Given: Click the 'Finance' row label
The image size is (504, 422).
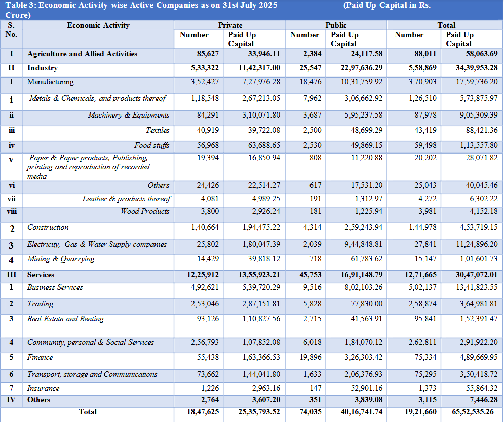Looking at the screenshot, I should tap(40, 357).
